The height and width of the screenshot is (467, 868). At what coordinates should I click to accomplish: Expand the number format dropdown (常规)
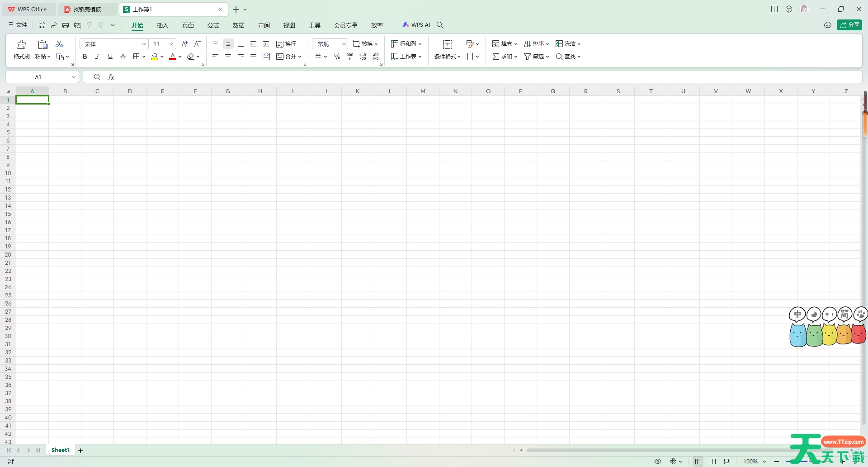344,44
